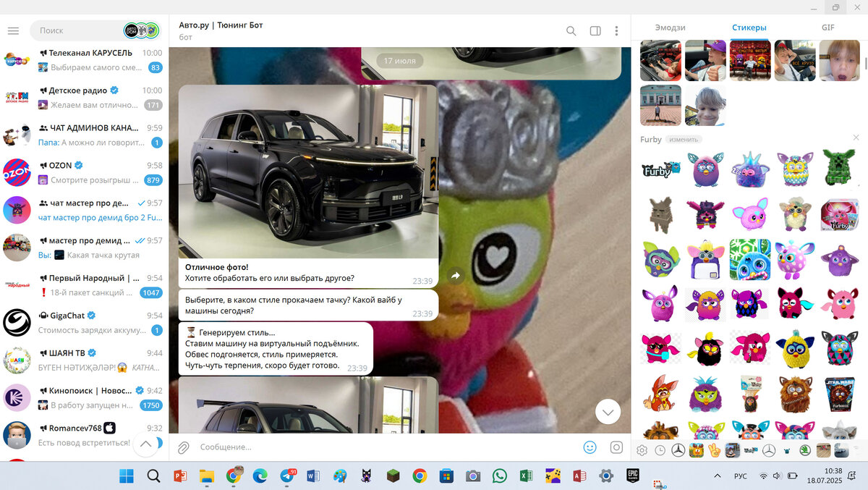Image resolution: width=868 pixels, height=490 pixels.
Task: Click the Сообщение message input field
Action: pyautogui.click(x=387, y=447)
